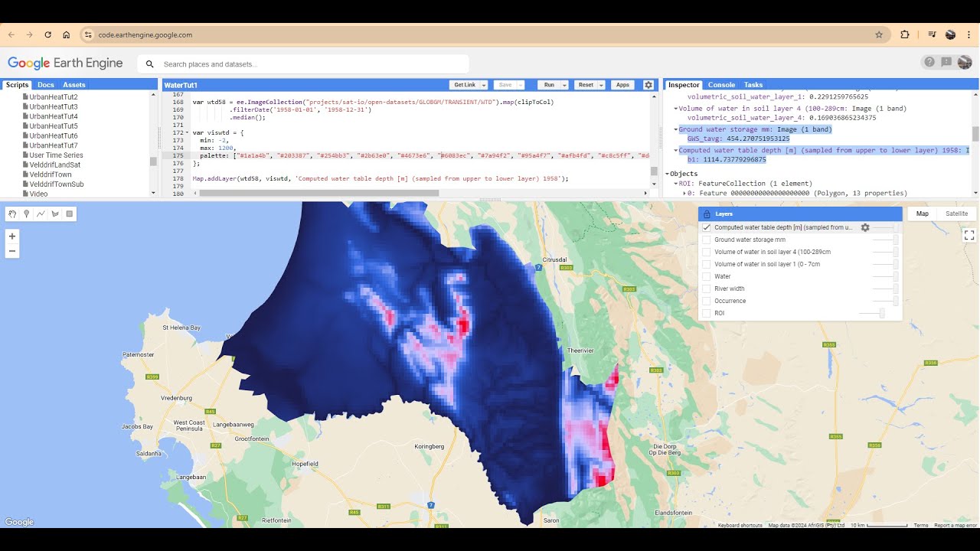Screen dimensions: 980x551
Task: Open the Reset button dropdown arrow
Action: pyautogui.click(x=602, y=85)
